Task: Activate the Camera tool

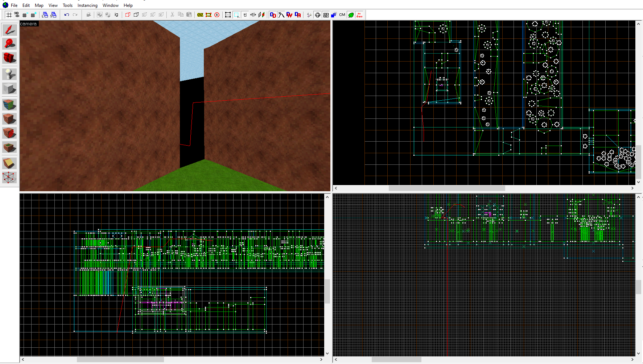Action: coord(9,58)
